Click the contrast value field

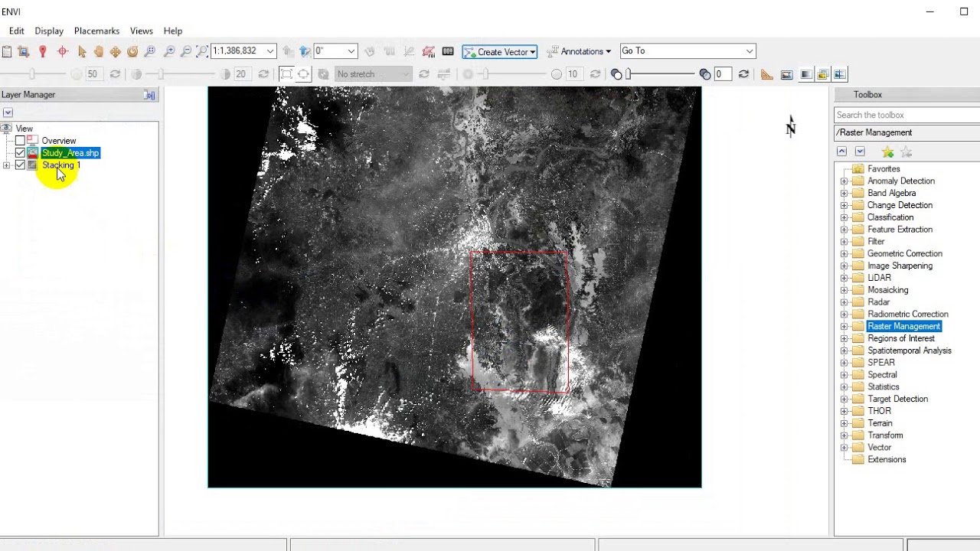(241, 74)
